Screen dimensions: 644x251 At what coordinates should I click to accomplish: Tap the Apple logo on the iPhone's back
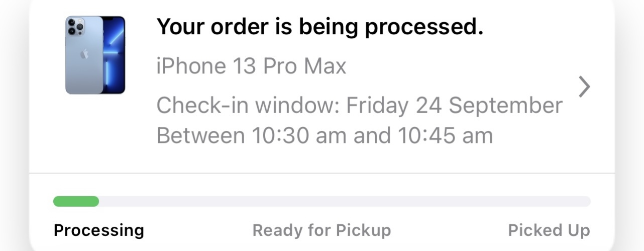click(84, 54)
